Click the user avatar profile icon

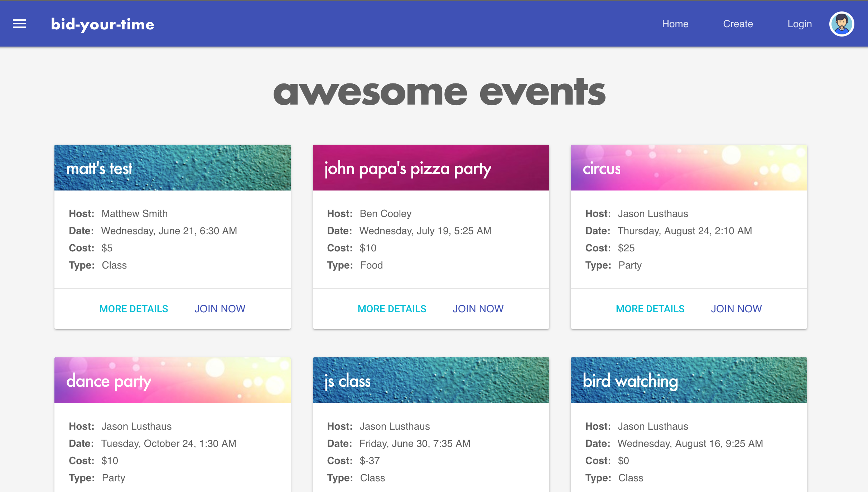(x=842, y=24)
